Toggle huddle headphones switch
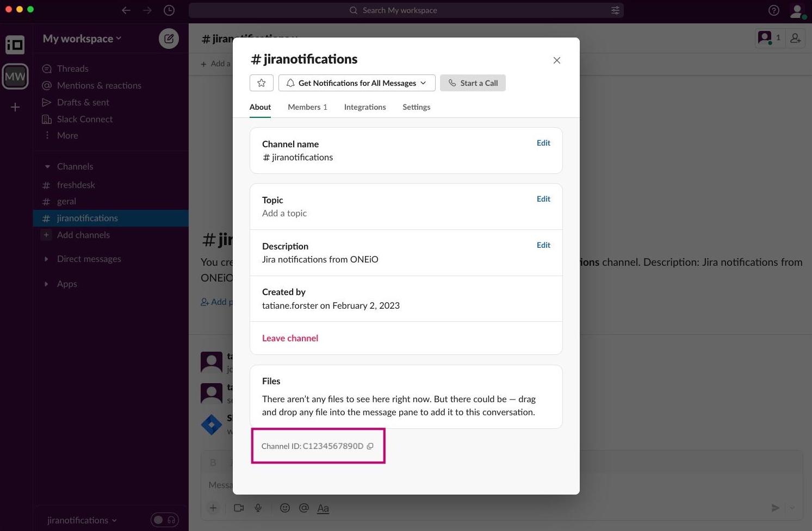 point(165,520)
